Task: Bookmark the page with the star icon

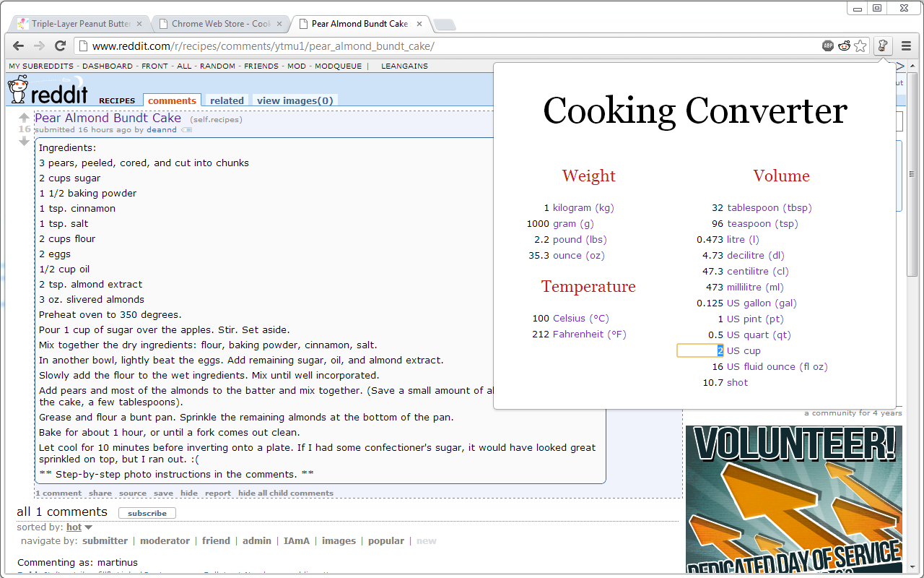Action: pyautogui.click(x=860, y=46)
